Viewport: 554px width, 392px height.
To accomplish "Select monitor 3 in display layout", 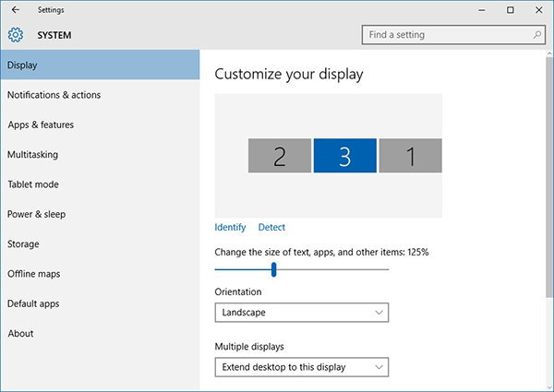I will [344, 156].
